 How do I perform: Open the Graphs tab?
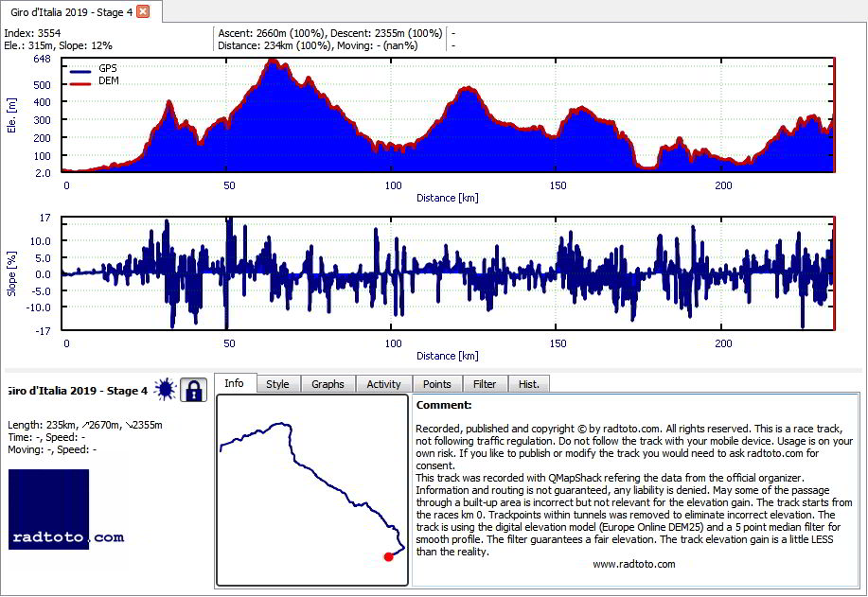328,384
